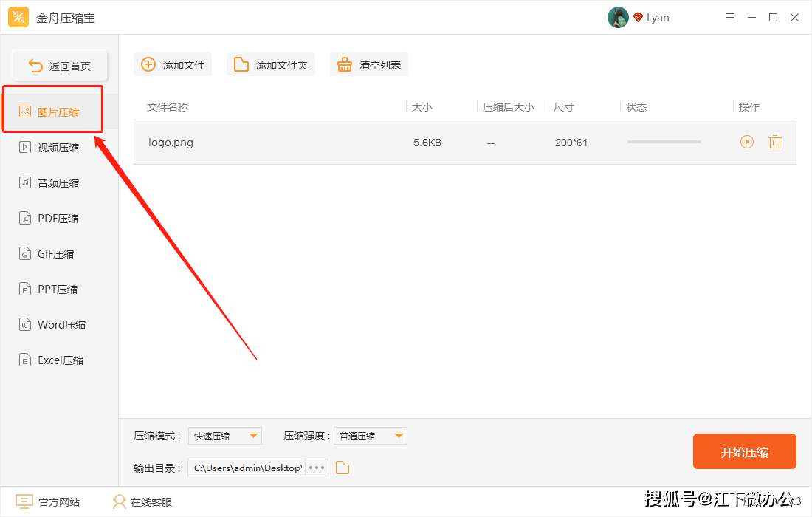Click the 金舟压缩宝 app logo
The width and height of the screenshot is (812, 517).
pyautogui.click(x=18, y=18)
